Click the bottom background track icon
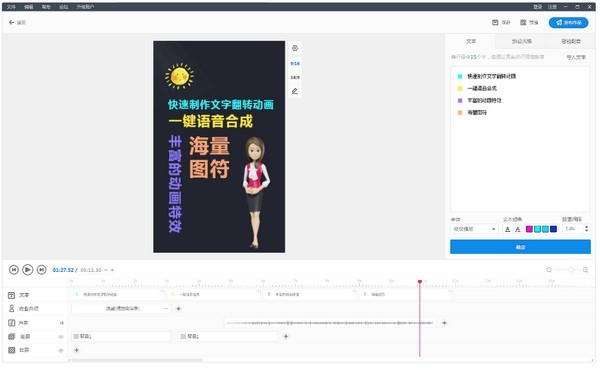 pyautogui.click(x=11, y=350)
